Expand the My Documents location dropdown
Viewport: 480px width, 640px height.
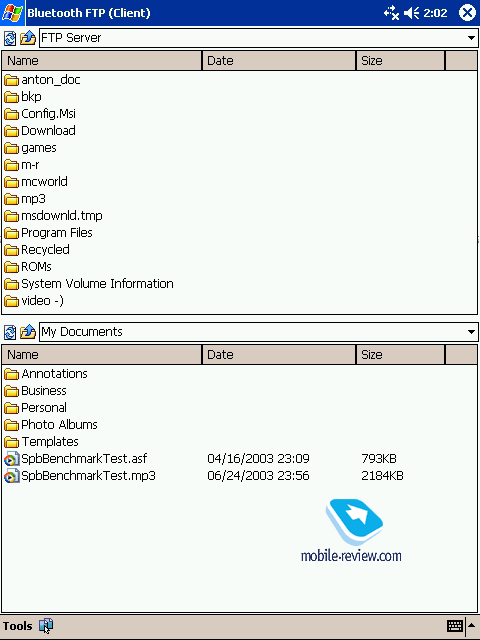tap(471, 332)
